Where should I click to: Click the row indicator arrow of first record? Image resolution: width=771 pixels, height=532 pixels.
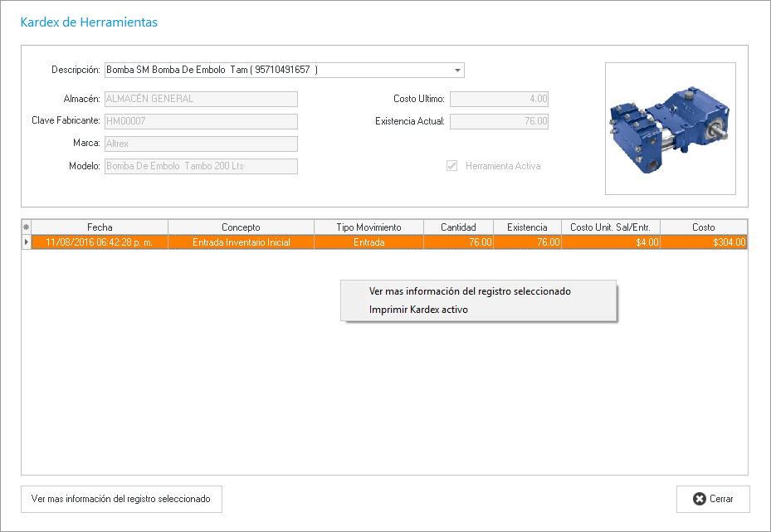26,242
